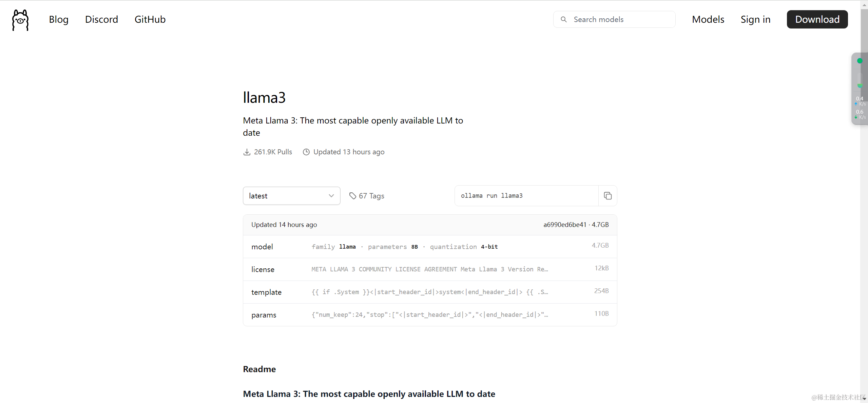Open the GitHub link
868x403 pixels.
coord(150,19)
